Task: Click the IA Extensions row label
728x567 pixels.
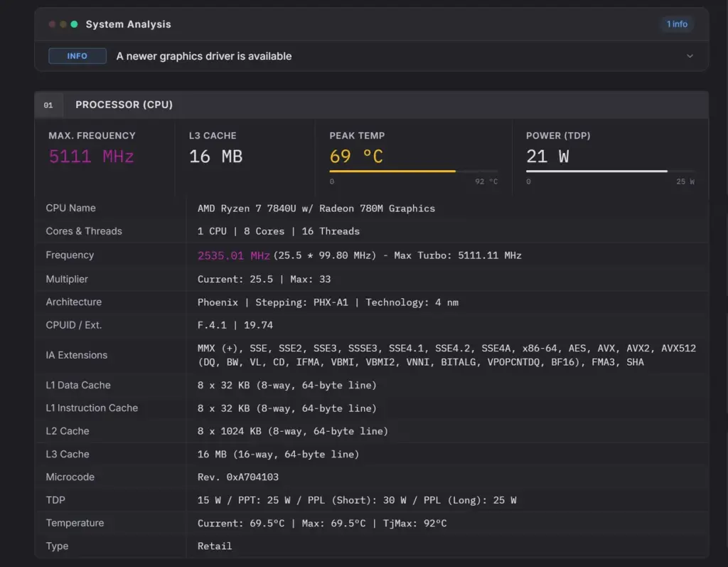Action: tap(77, 355)
